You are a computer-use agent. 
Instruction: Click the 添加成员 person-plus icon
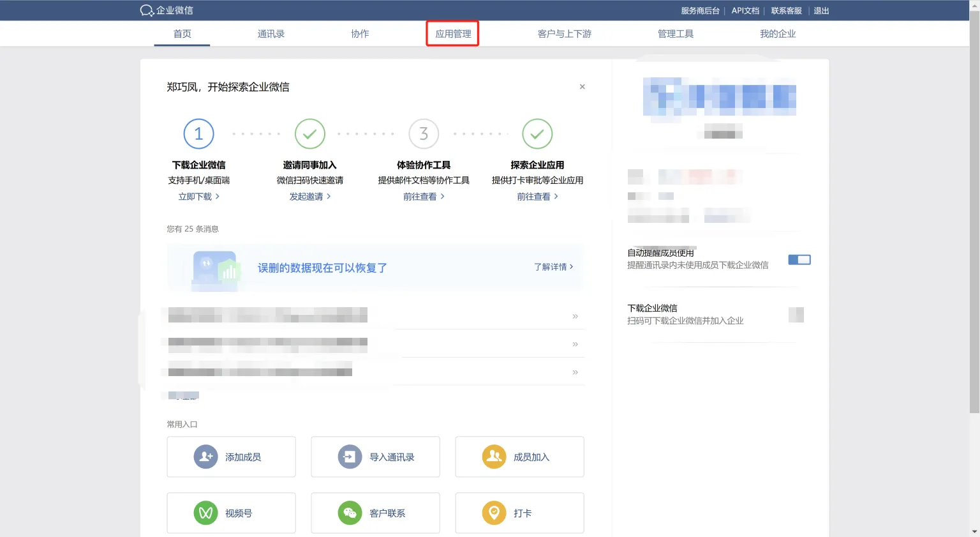[x=205, y=457]
